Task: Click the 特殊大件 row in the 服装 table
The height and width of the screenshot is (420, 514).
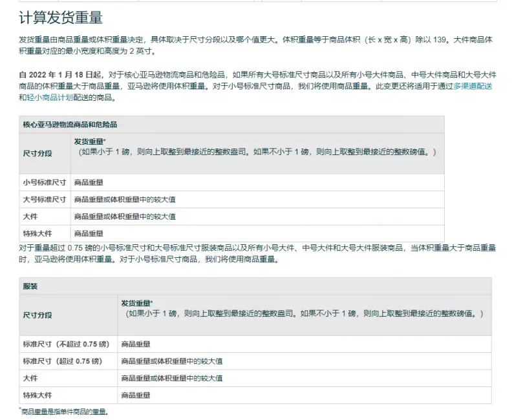Action: 255,395
